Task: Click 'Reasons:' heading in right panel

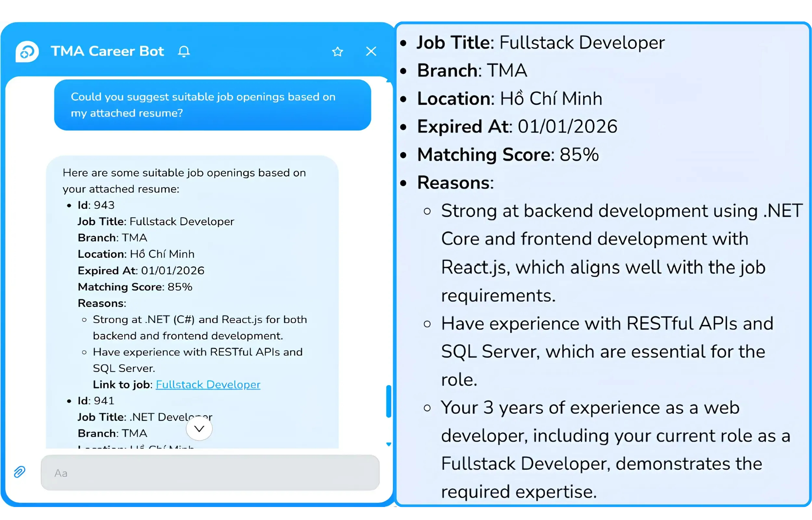Action: coord(456,183)
